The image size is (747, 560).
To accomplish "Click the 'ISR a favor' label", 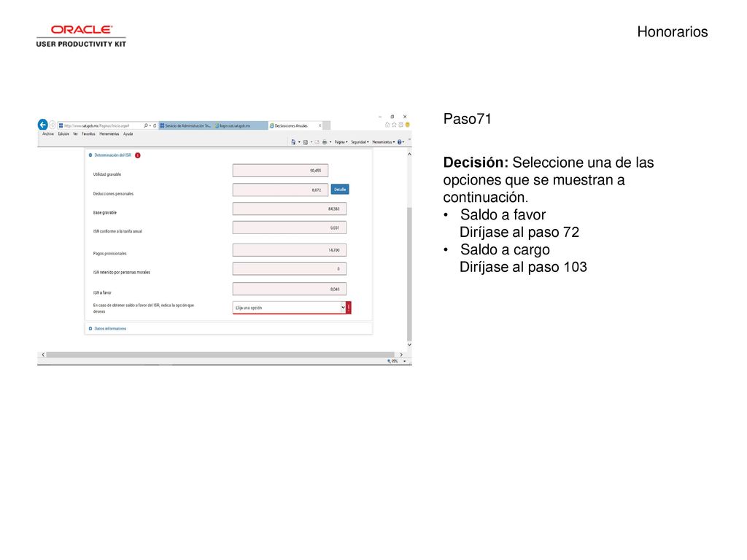I will (102, 293).
